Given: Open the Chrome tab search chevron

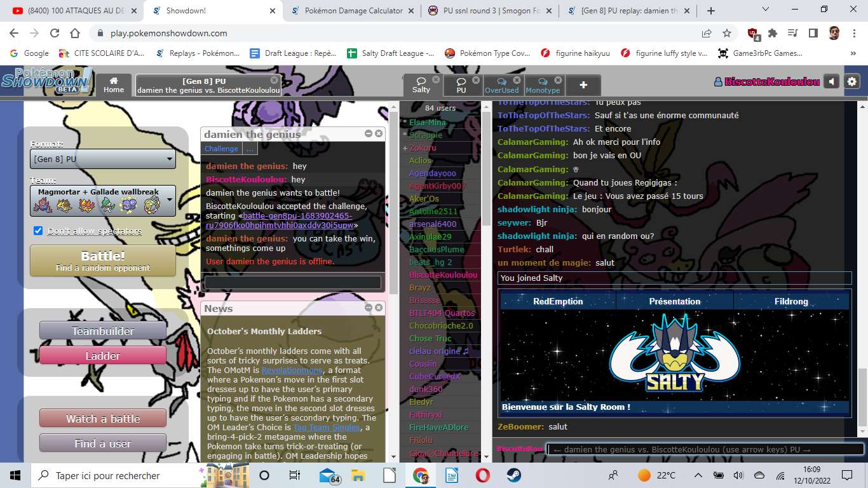Looking at the screenshot, I should point(766,10).
